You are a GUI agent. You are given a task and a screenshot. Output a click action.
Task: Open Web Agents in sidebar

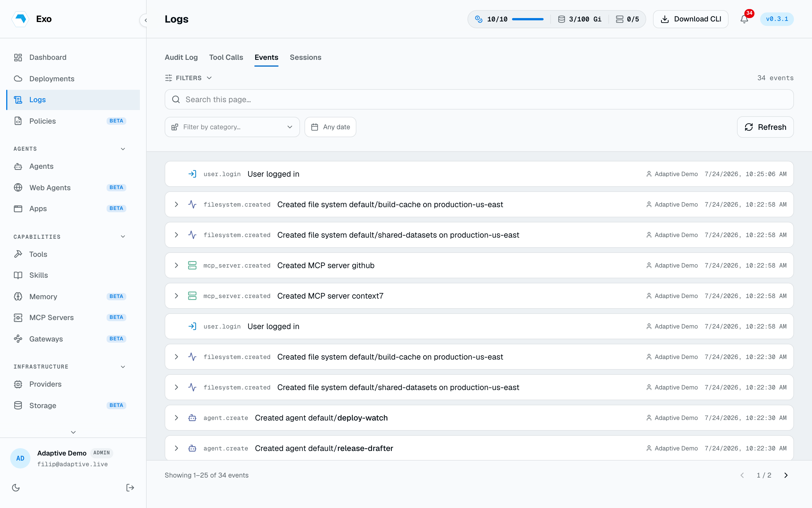73,187
